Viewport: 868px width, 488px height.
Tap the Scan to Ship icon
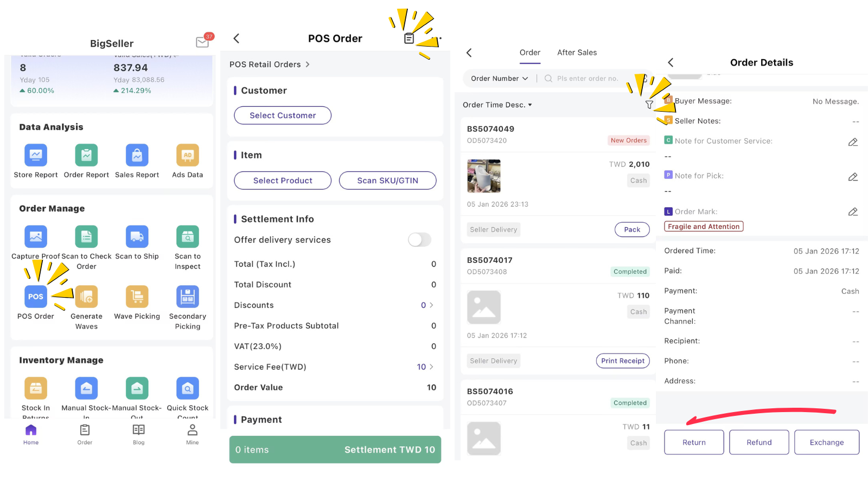[x=137, y=236]
